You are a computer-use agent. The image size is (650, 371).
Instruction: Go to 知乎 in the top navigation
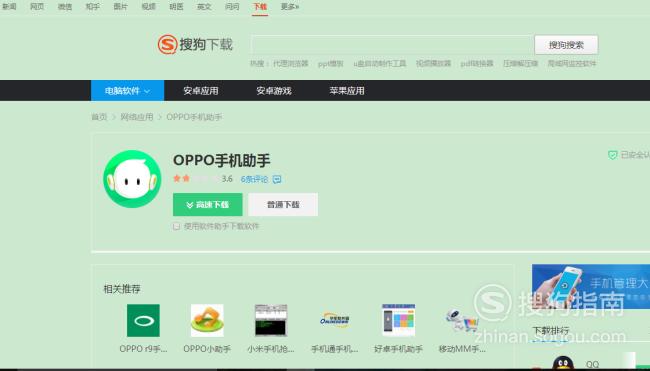tap(92, 7)
